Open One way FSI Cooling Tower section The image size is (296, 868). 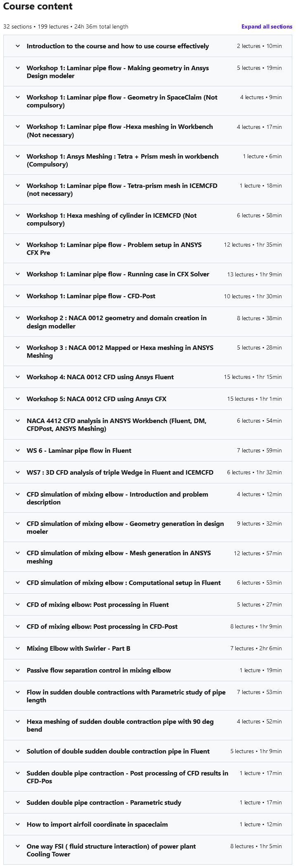point(18,846)
